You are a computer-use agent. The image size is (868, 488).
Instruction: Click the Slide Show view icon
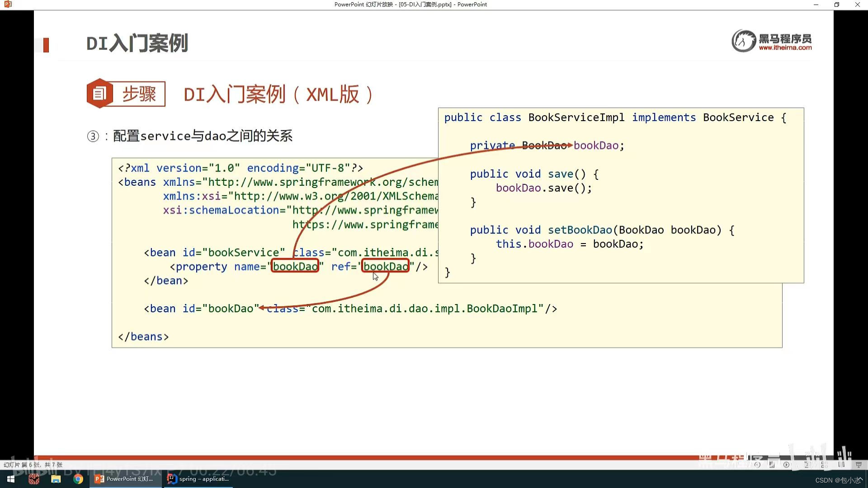click(x=859, y=465)
